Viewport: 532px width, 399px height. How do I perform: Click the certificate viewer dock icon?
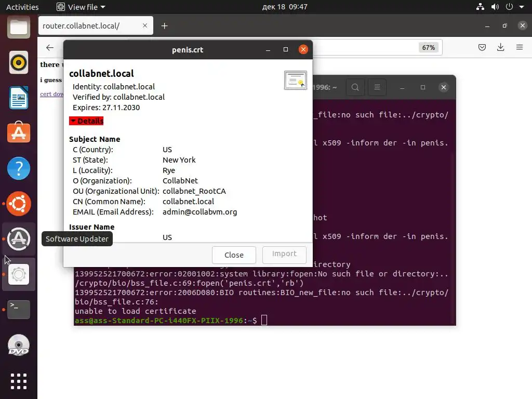click(19, 274)
